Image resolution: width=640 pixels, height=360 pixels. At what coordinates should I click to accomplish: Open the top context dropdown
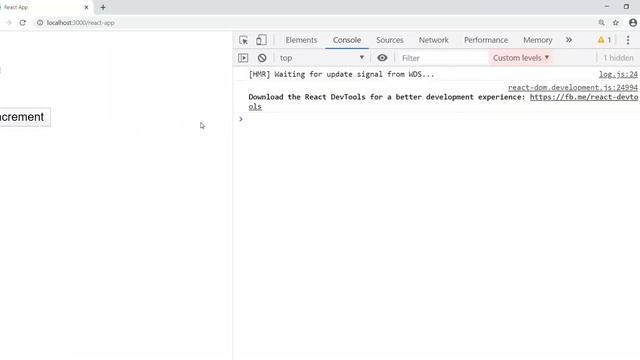322,58
